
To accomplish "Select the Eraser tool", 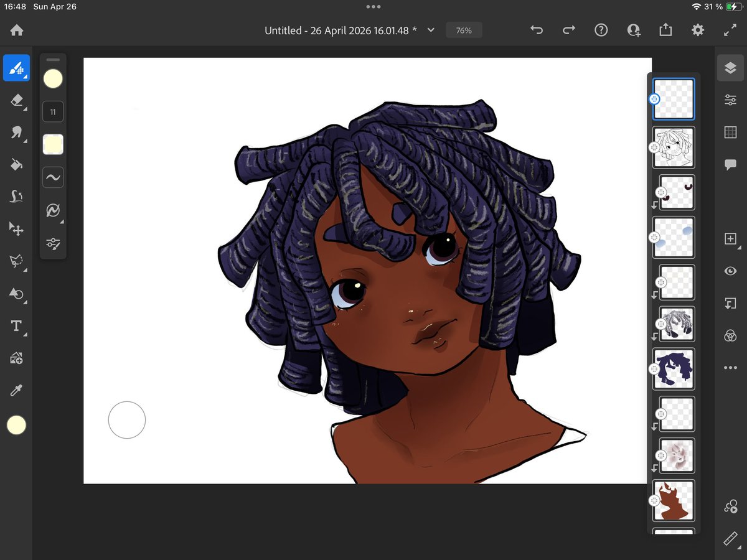I will point(16,100).
